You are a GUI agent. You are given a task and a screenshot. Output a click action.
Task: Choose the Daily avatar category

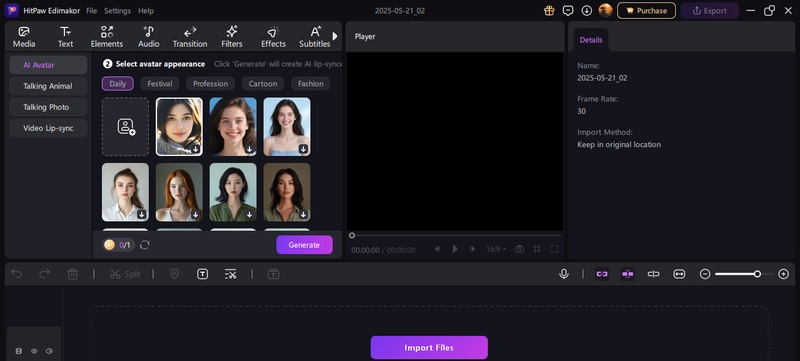pyautogui.click(x=118, y=84)
